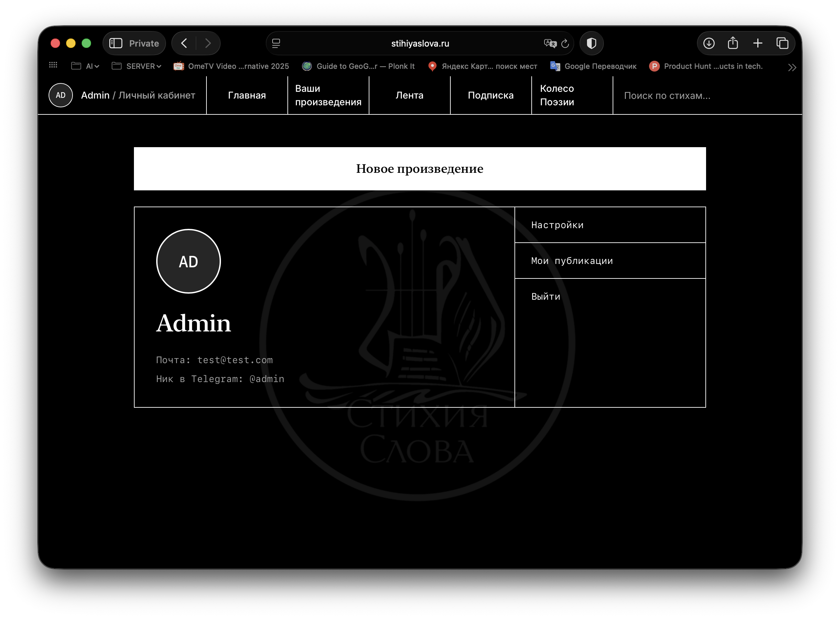
Task: Click the Safari sidebar toggle icon
Action: pyautogui.click(x=116, y=44)
